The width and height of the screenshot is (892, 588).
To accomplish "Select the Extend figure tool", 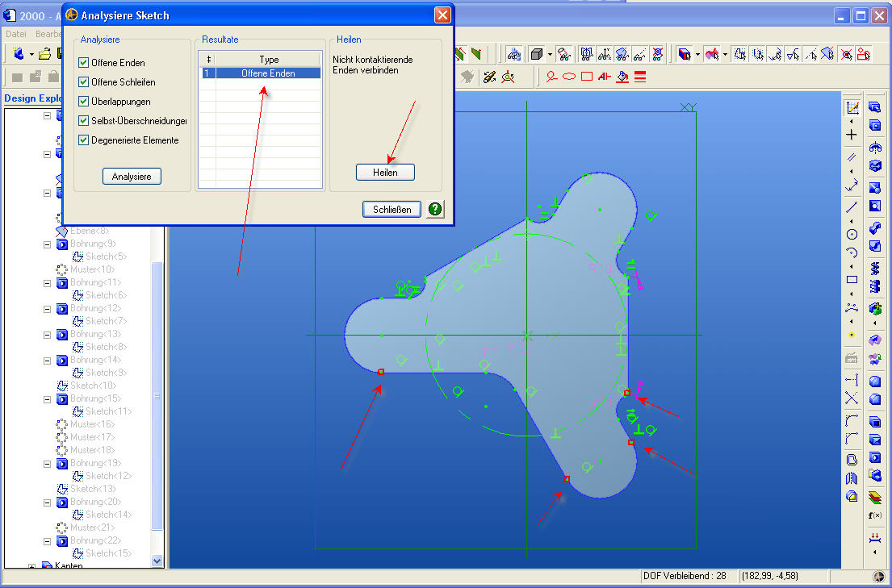I will [x=852, y=380].
